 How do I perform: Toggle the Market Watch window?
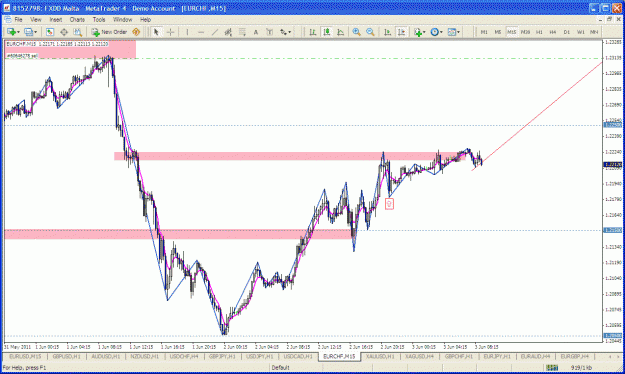50,32
